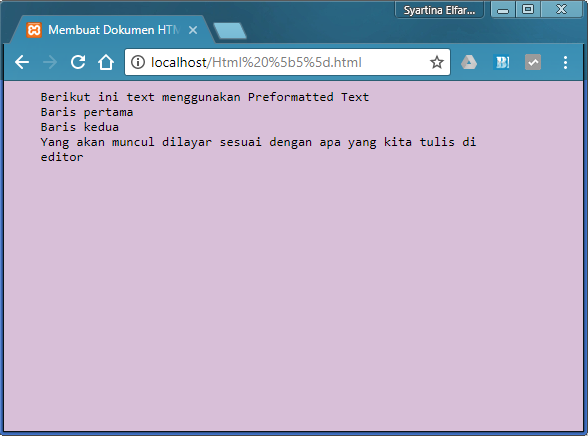Viewport: 588px width, 436px height.
Task: Click the line 'Berikut ini text menggunakan Preformatted Text'
Action: pyautogui.click(x=205, y=97)
